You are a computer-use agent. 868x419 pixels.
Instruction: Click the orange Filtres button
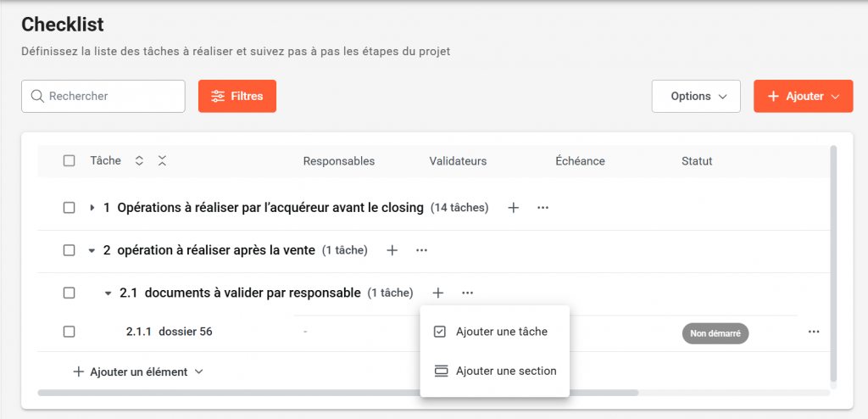click(x=237, y=96)
